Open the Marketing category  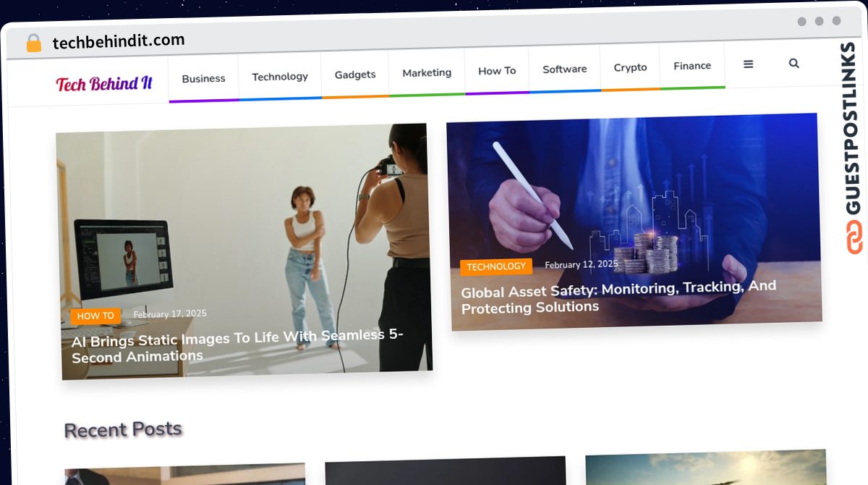coord(427,72)
